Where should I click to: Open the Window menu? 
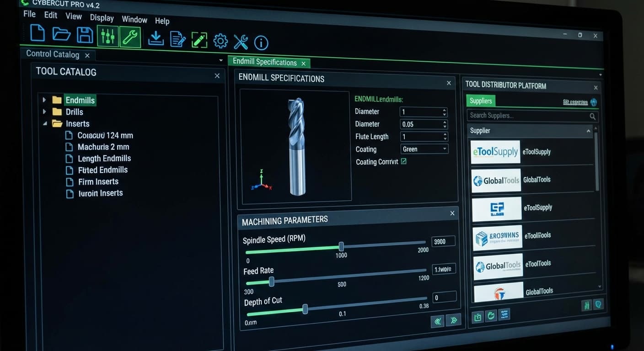(x=134, y=19)
